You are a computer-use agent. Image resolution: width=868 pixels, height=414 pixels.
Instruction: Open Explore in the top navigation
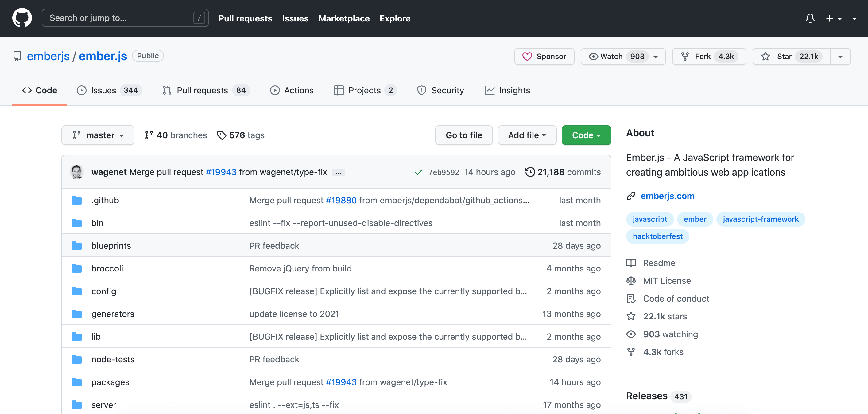pos(395,18)
